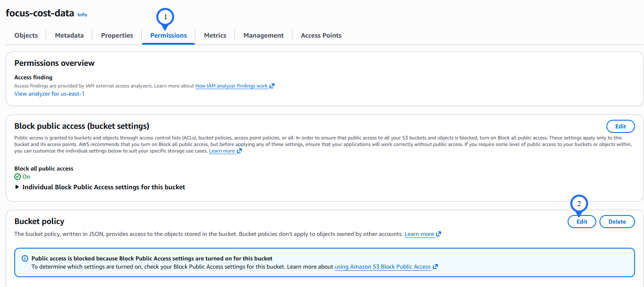Delete the bucket policy
The width and height of the screenshot is (644, 287).
[617, 222]
